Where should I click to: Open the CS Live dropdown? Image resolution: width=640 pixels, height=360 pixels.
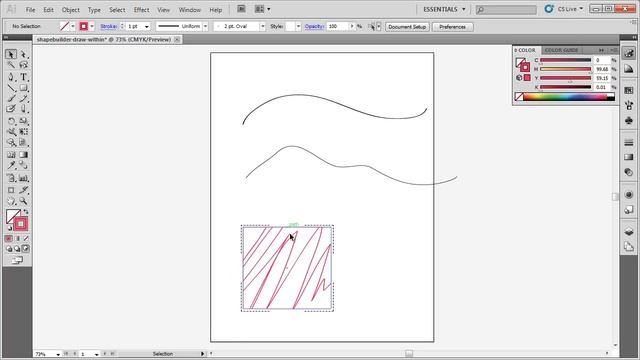[x=570, y=9]
